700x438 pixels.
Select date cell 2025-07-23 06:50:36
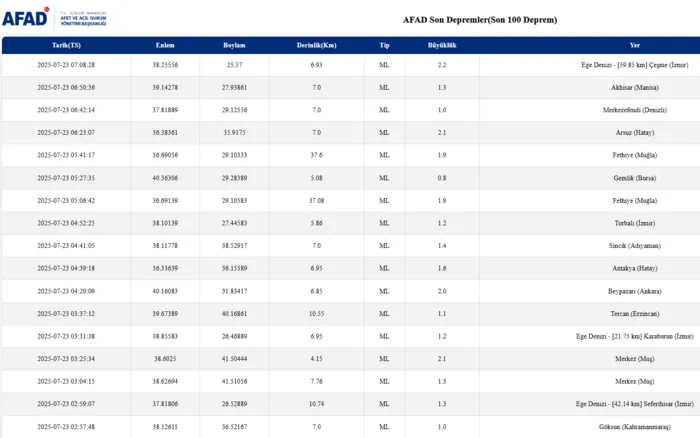point(66,88)
